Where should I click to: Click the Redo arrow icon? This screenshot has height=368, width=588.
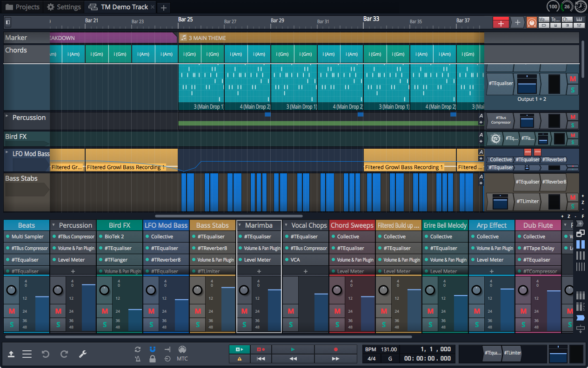(x=64, y=354)
